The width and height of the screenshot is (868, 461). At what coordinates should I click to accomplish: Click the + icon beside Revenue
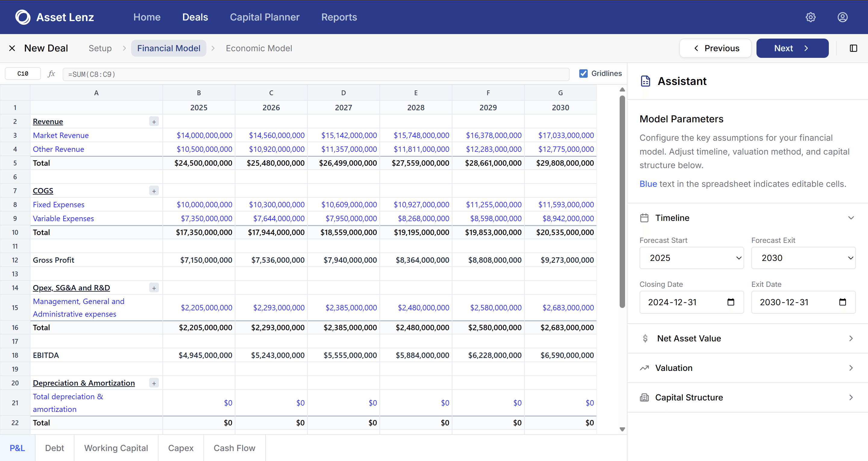pyautogui.click(x=154, y=121)
